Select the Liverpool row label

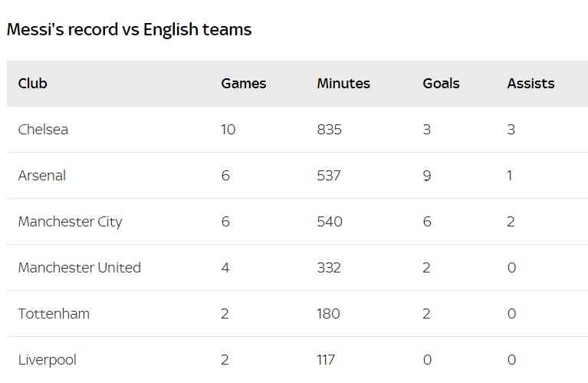[48, 360]
